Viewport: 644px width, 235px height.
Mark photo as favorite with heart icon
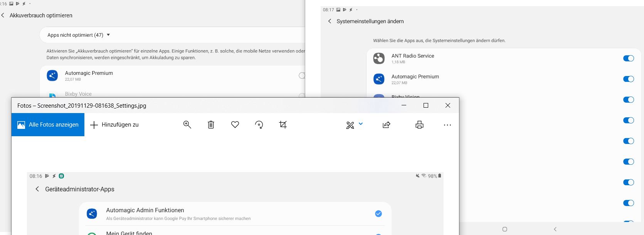[x=235, y=125]
